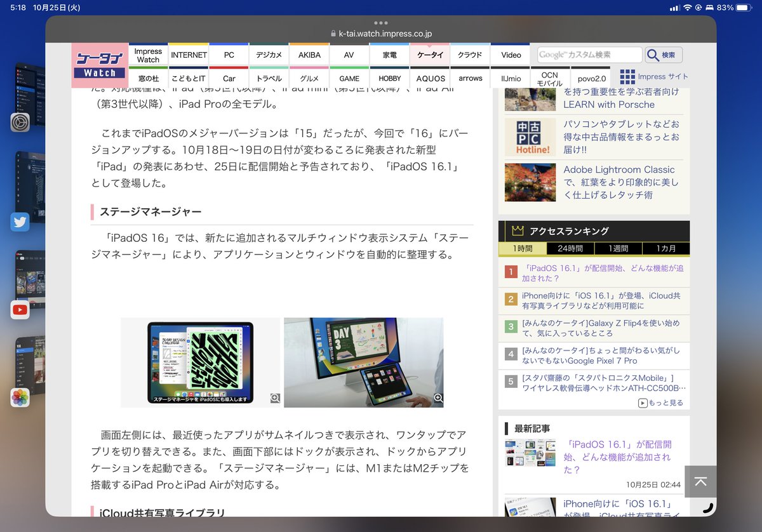Focus the Google custom search field
Image resolution: width=762 pixels, height=532 pixels.
click(590, 55)
